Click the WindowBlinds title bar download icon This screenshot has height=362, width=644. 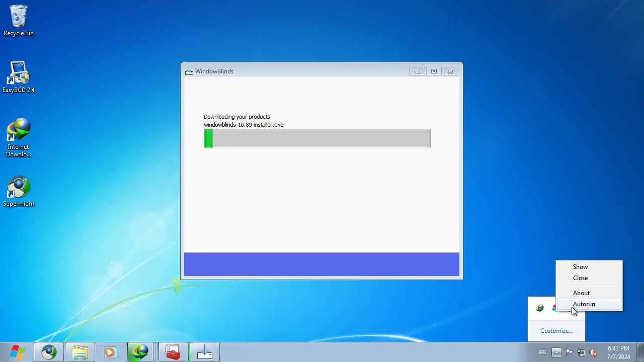(189, 71)
